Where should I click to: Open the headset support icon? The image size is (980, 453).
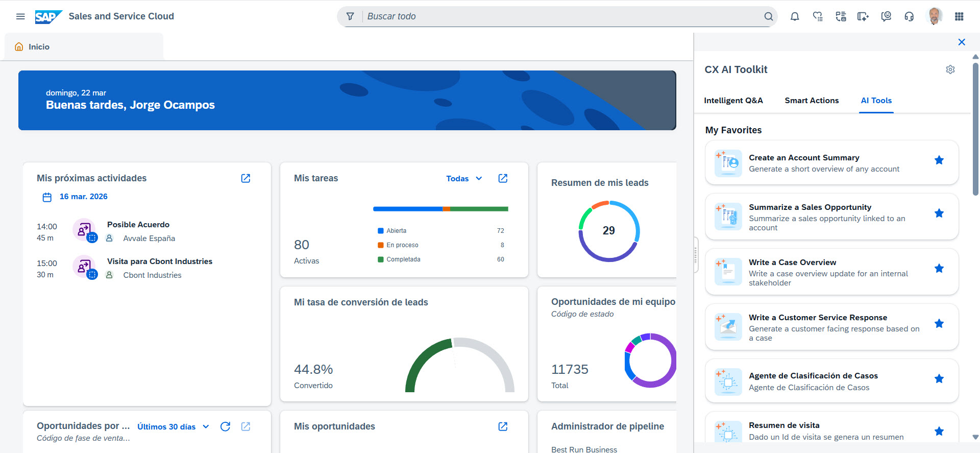pyautogui.click(x=909, y=16)
